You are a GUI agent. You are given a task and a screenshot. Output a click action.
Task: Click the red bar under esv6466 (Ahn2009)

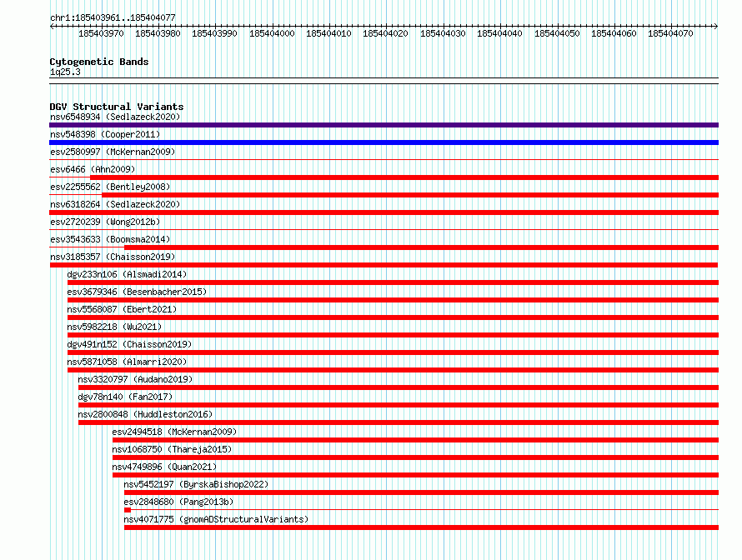point(404,177)
